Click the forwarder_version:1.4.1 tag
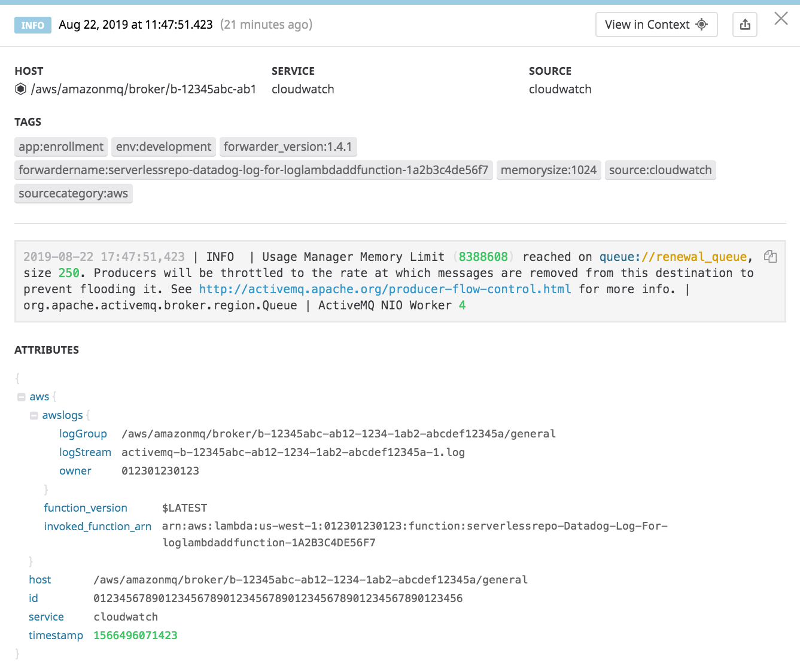The image size is (800, 672). click(x=288, y=147)
